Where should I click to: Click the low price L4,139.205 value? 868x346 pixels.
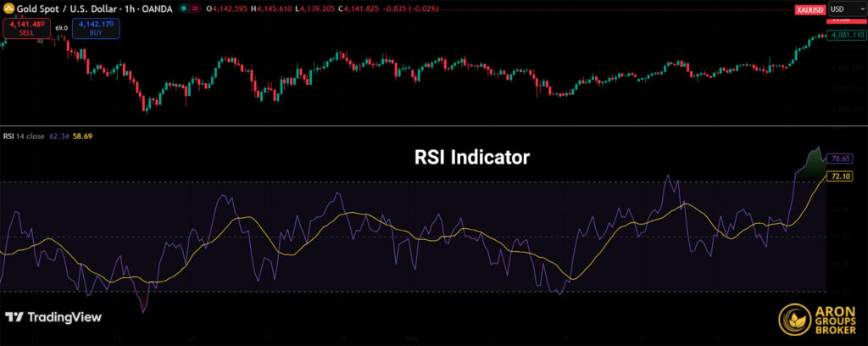click(x=315, y=8)
